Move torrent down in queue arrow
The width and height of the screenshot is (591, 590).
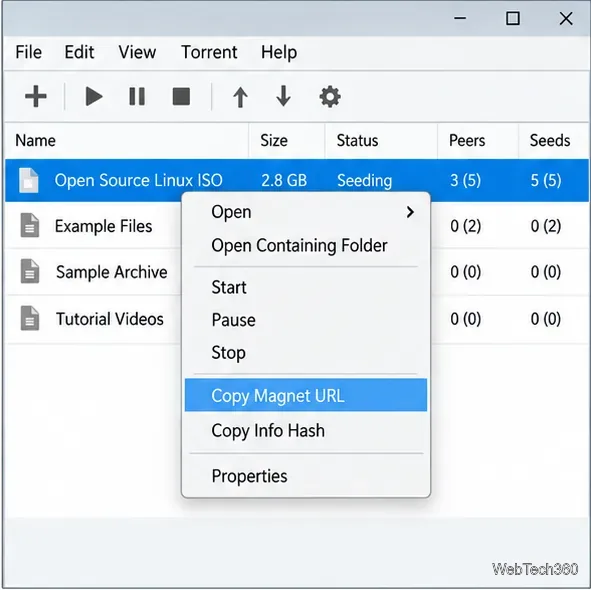[x=283, y=96]
